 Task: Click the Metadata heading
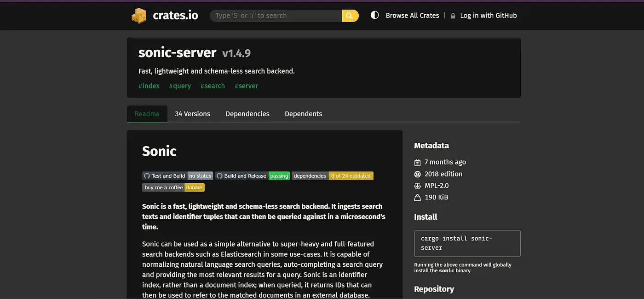(x=431, y=146)
